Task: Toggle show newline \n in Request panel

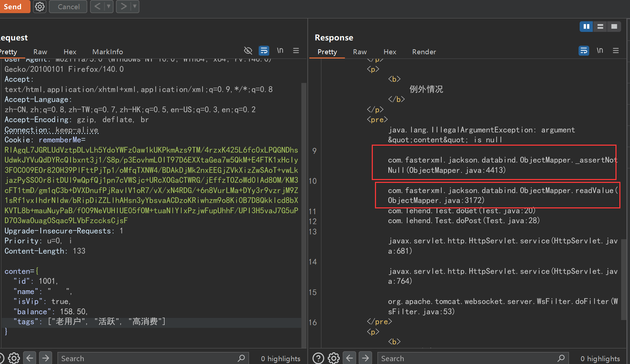Action: click(280, 51)
